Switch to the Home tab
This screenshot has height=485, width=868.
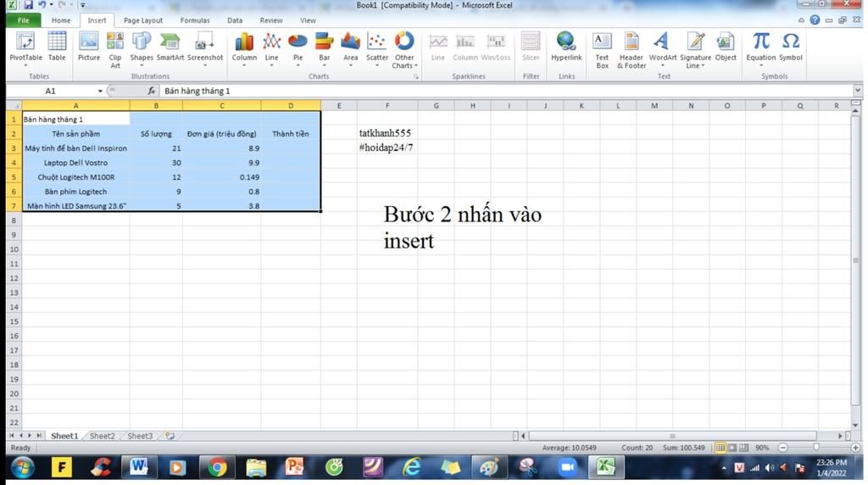point(61,20)
